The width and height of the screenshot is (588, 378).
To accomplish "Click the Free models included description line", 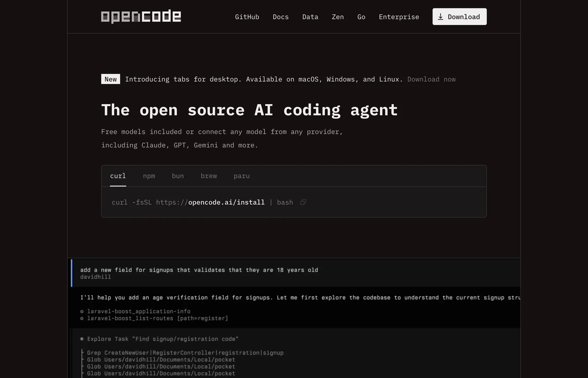I will (222, 132).
